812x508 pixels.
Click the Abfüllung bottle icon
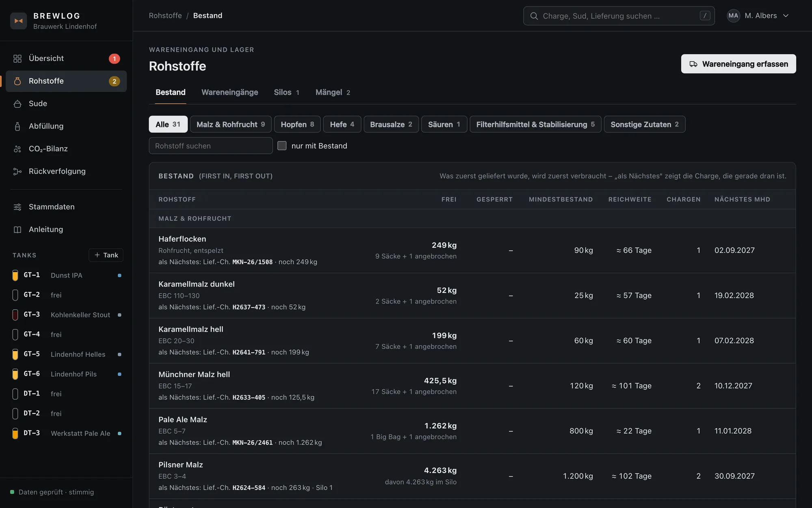point(17,126)
